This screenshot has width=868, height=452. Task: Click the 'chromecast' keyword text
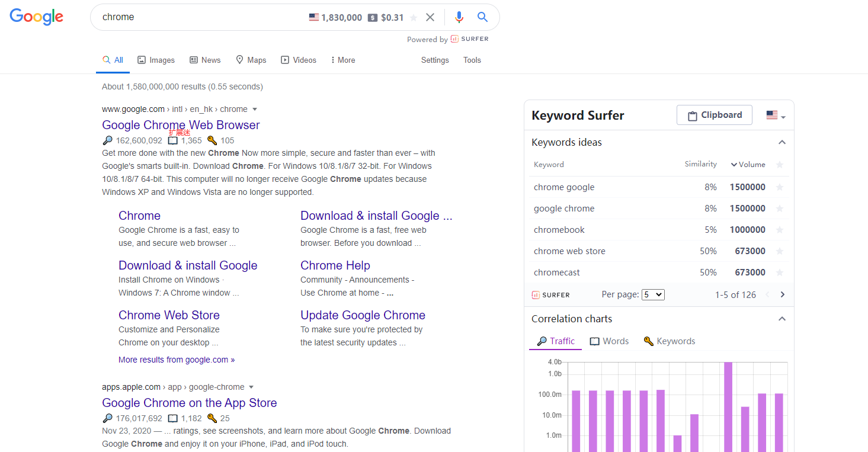(557, 273)
